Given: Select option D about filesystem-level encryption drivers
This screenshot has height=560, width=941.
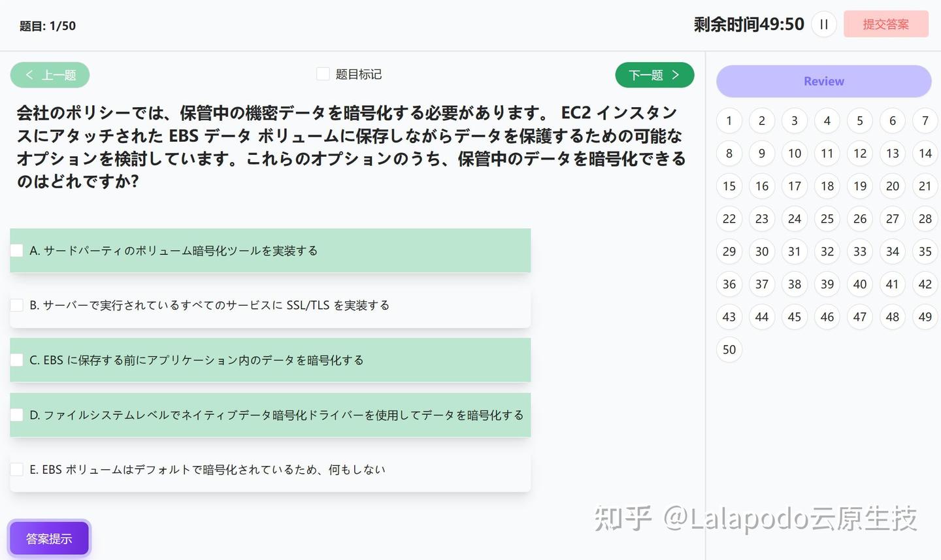Looking at the screenshot, I should (x=16, y=414).
